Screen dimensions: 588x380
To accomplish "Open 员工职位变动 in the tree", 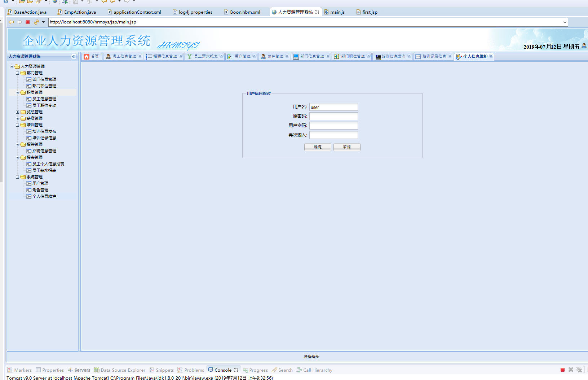I will tap(44, 105).
